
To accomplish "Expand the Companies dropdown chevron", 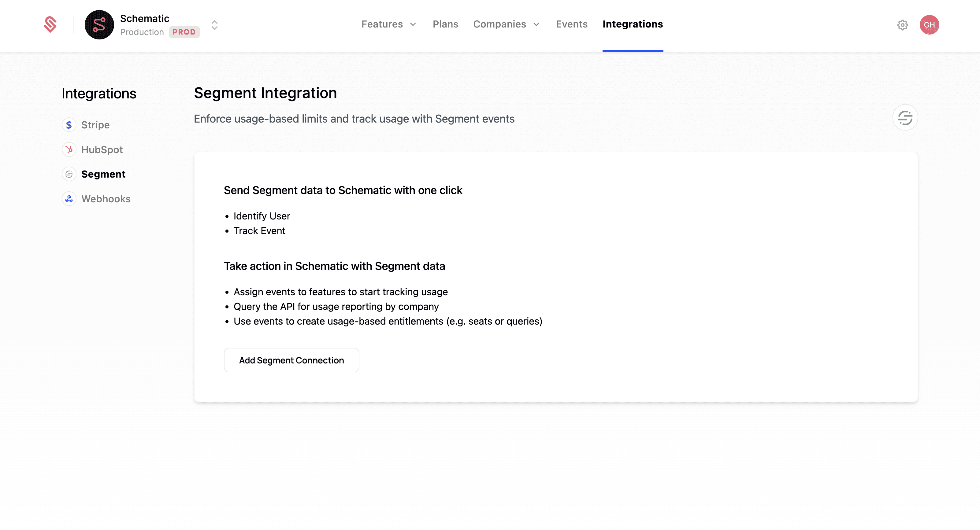I will tap(536, 24).
